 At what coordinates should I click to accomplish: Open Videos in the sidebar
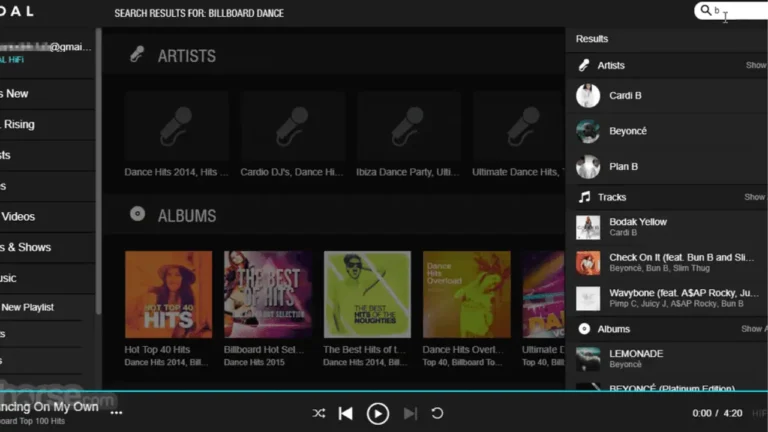(x=47, y=216)
